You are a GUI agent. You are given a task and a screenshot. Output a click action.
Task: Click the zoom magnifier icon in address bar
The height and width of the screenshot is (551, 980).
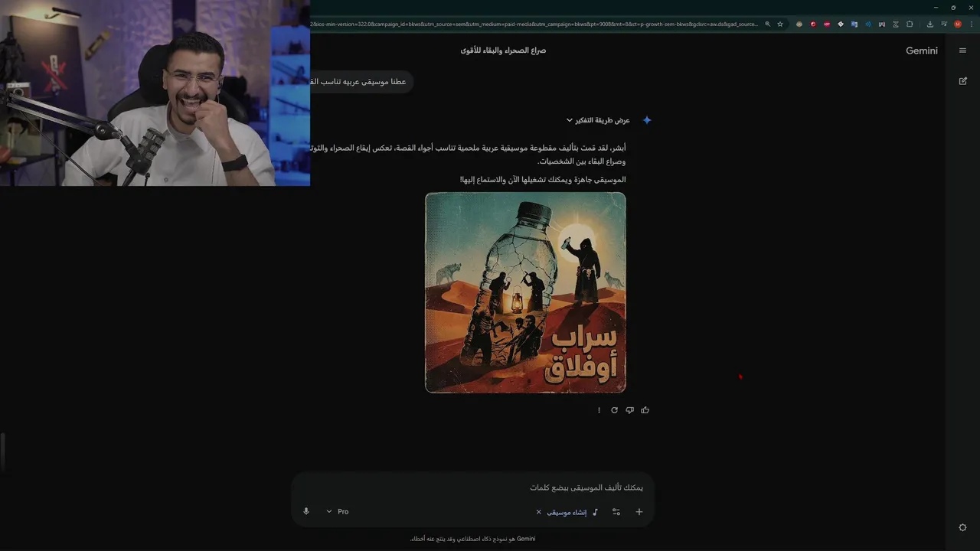(767, 24)
